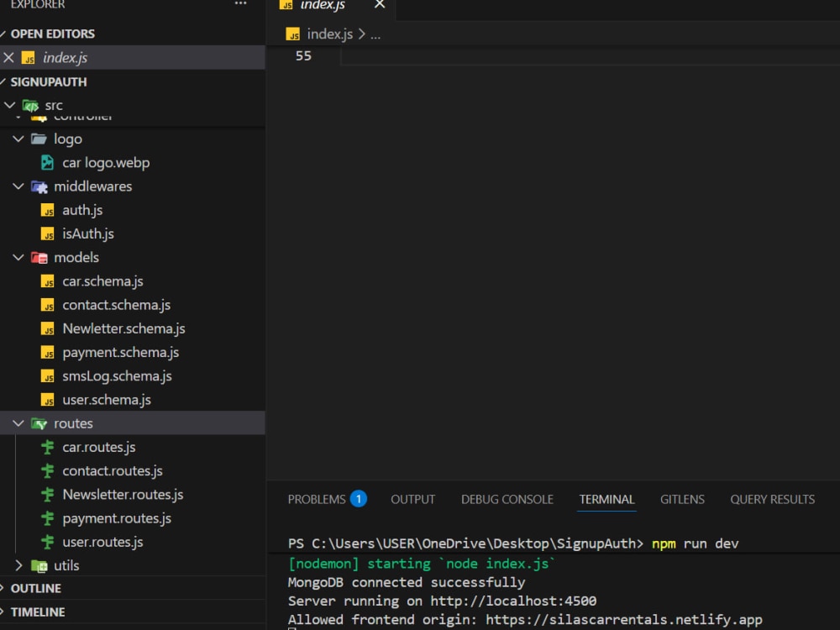Switch to the Problems panel tab
Viewport: 840px width, 630px height.
click(x=317, y=499)
